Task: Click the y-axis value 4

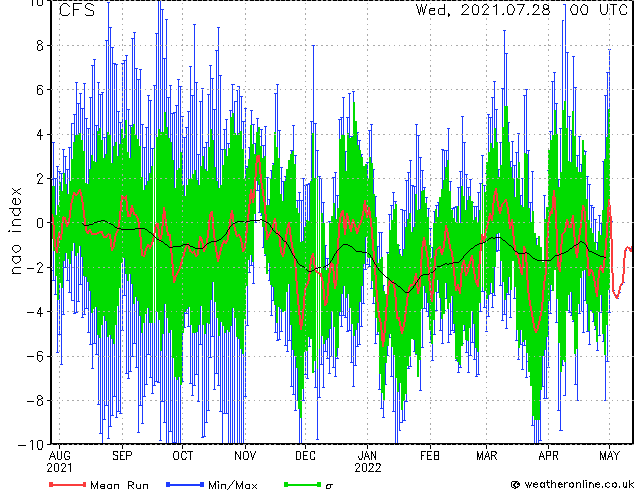Action: coord(40,134)
